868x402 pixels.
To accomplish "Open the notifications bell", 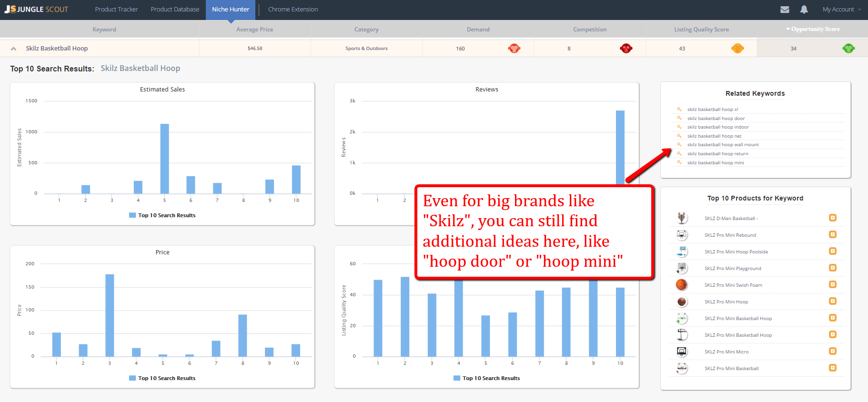I will pyautogui.click(x=804, y=10).
